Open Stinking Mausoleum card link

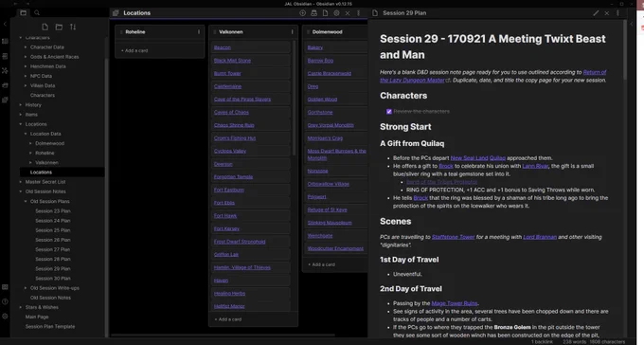click(x=330, y=223)
